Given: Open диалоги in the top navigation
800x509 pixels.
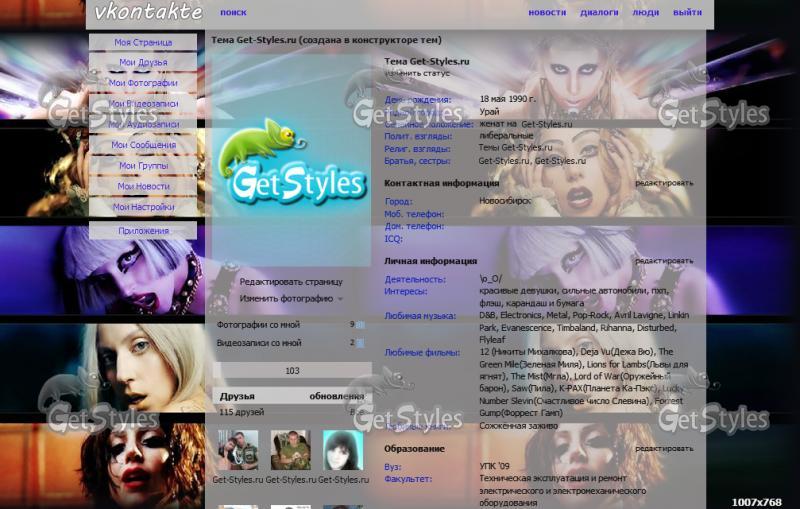Looking at the screenshot, I should tap(599, 13).
